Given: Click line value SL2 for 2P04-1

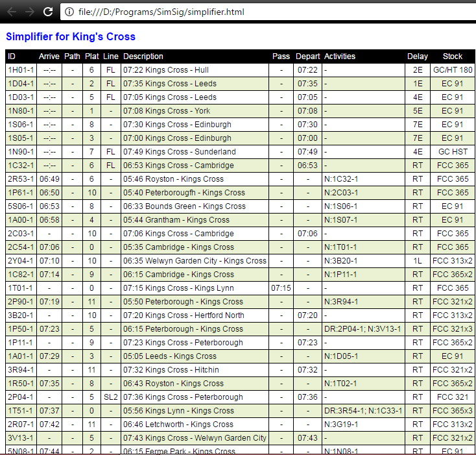Looking at the screenshot, I should tap(110, 397).
